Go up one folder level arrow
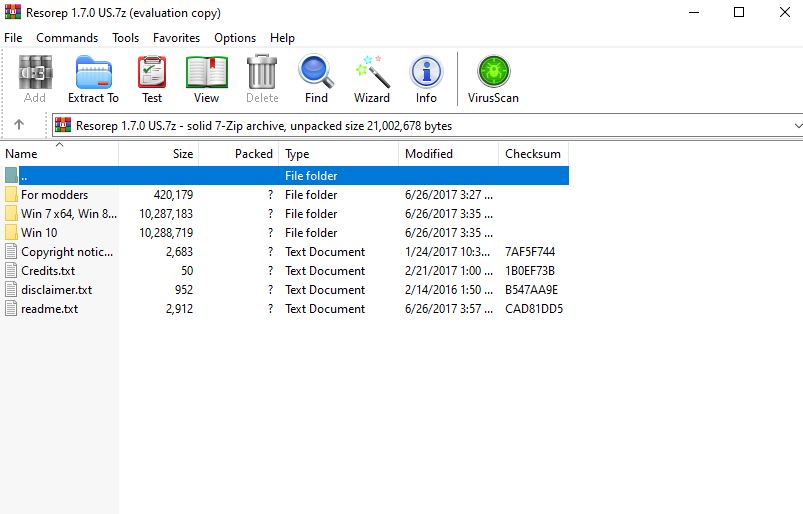This screenshot has height=514, width=803. (19, 124)
